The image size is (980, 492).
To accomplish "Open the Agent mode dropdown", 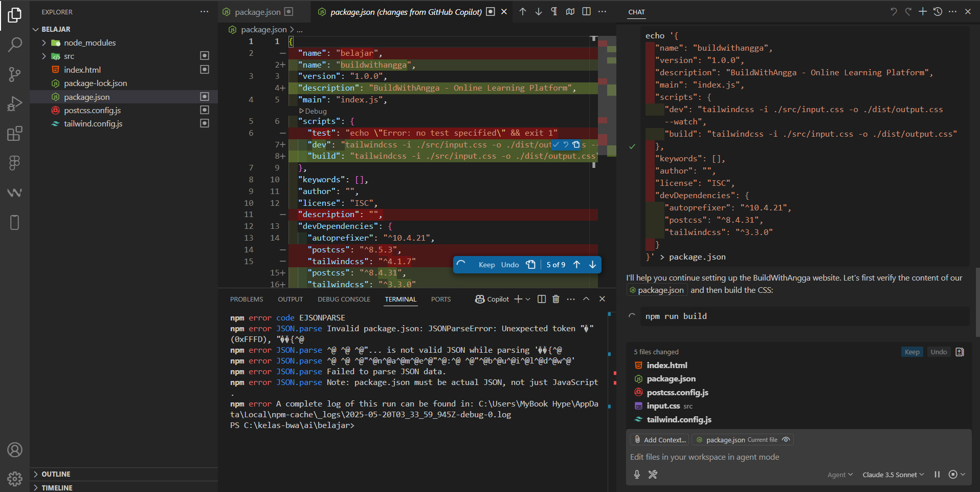I will click(840, 475).
